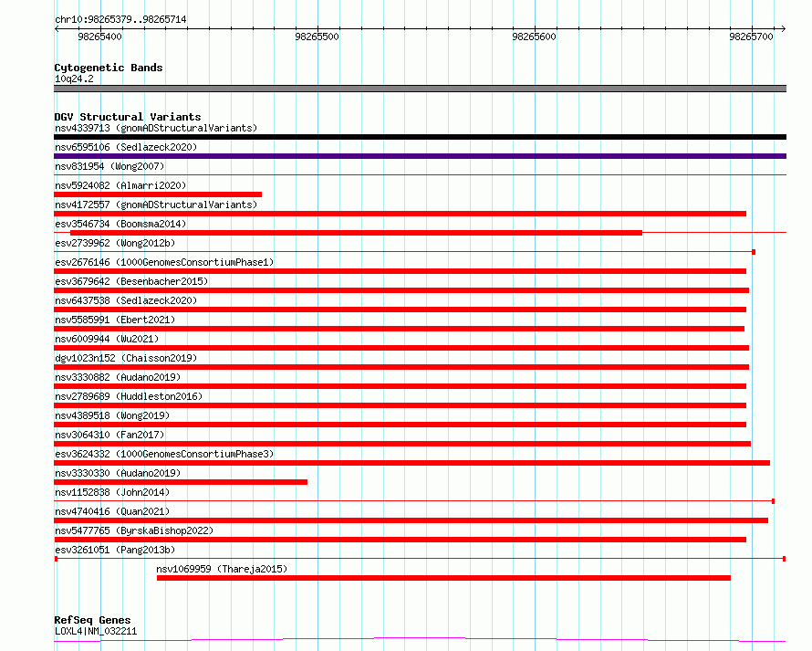Open the nsv3064310 Fan2017 label
The image size is (812, 651).
(109, 435)
